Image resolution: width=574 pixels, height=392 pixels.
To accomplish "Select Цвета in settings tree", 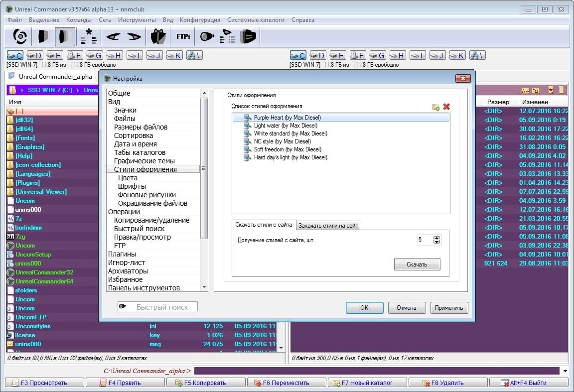I will [128, 178].
